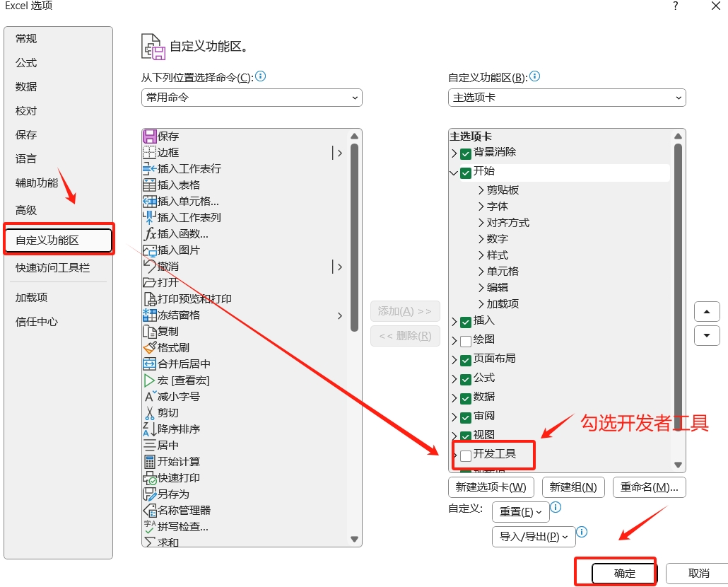Collapse the 开始 tab node

pyautogui.click(x=454, y=173)
